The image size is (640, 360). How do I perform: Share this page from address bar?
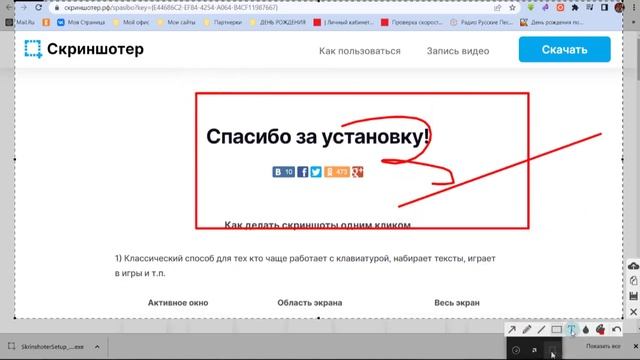point(498,8)
